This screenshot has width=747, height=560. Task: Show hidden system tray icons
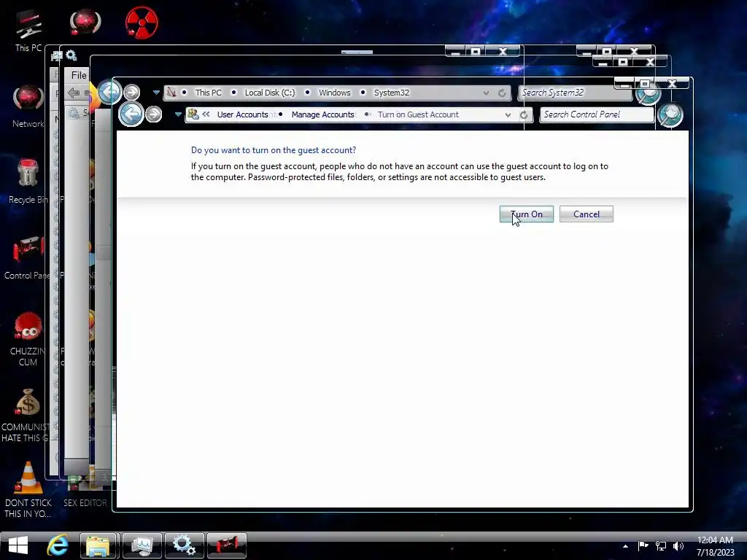[625, 546]
